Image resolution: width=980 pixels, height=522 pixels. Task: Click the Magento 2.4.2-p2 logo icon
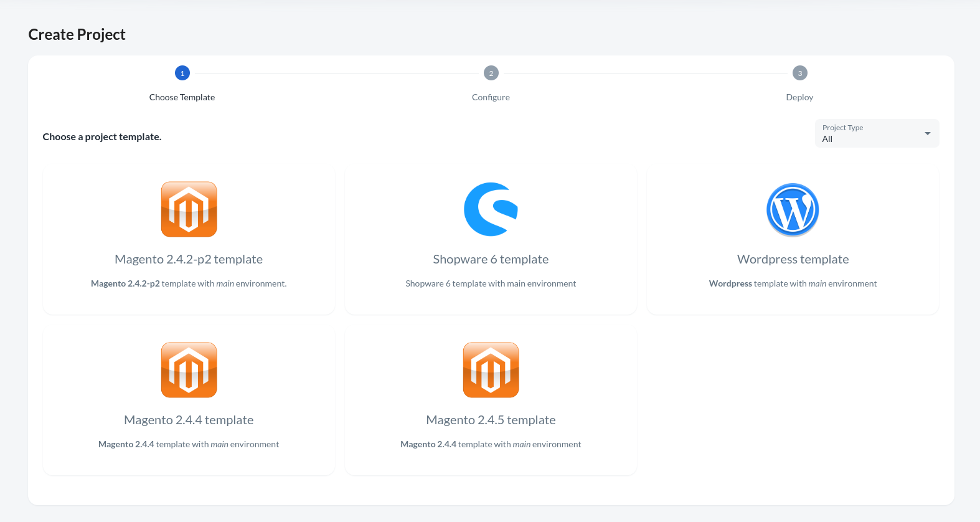tap(189, 209)
